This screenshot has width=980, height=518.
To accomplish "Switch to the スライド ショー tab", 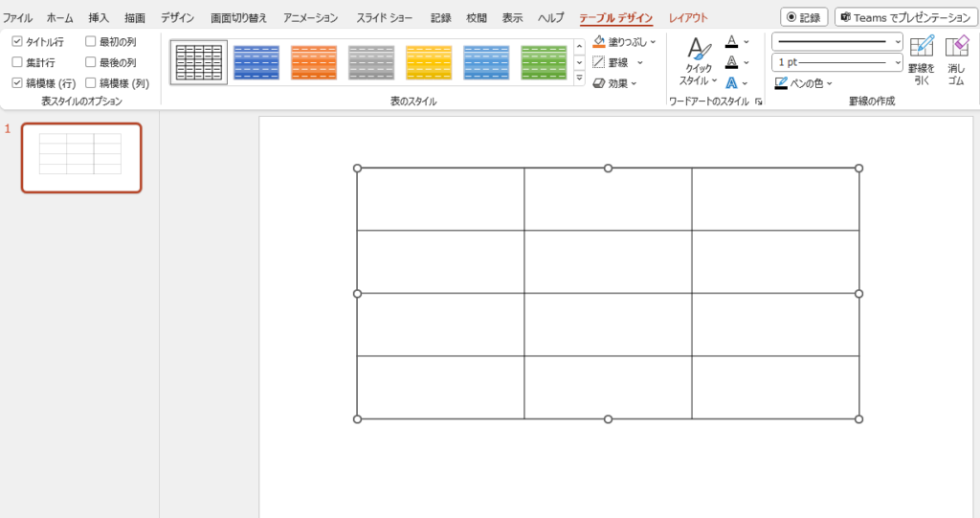I will pos(385,18).
